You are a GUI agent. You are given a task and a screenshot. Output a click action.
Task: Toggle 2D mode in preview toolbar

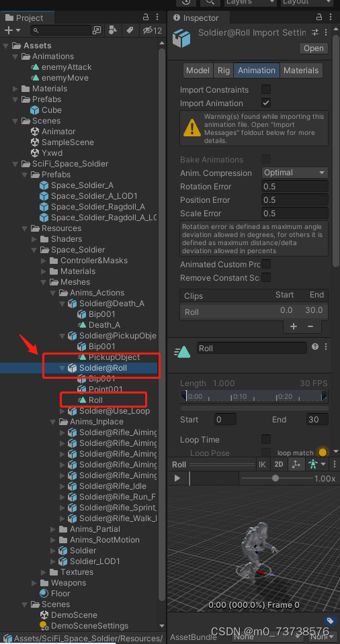point(279,465)
